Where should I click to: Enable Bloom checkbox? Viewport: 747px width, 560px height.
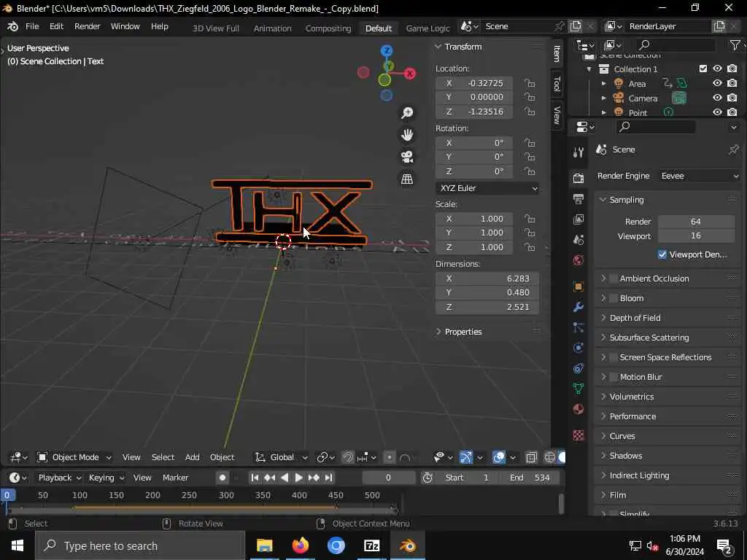[x=614, y=298]
